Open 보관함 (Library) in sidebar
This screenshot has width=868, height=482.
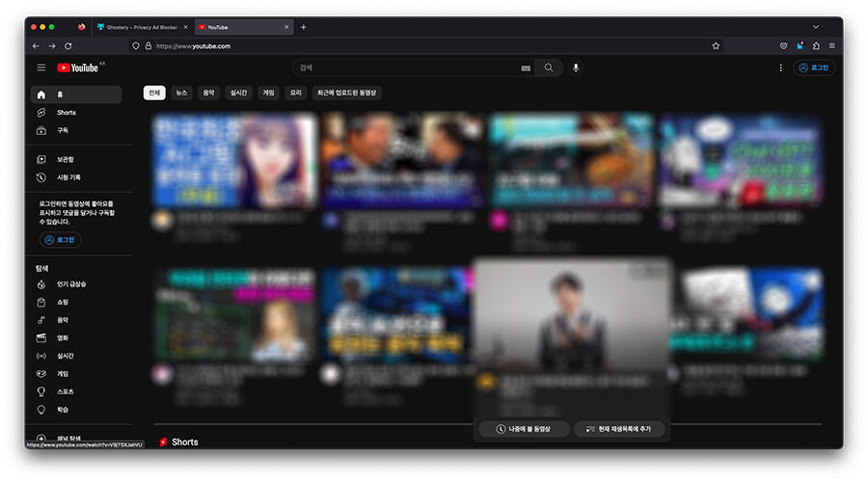click(x=76, y=159)
